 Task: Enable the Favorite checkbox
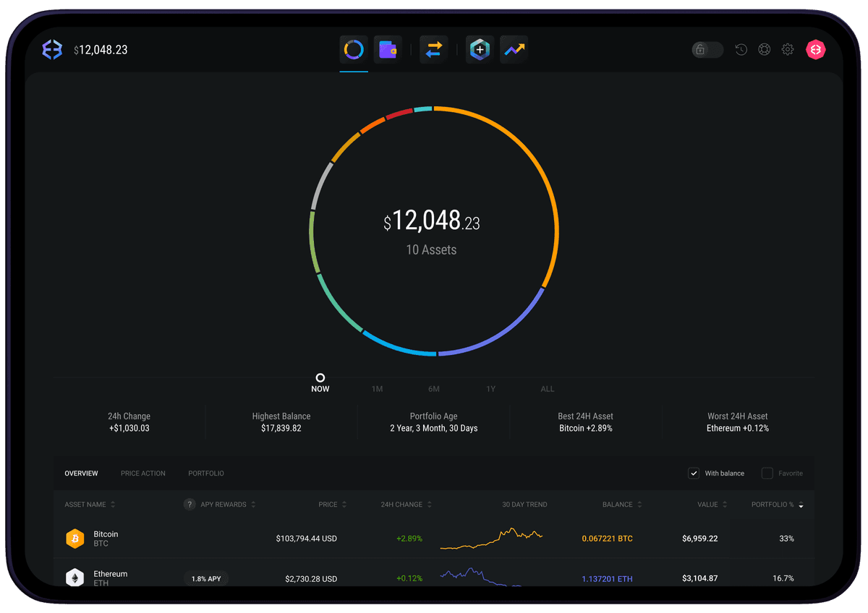pyautogui.click(x=767, y=473)
